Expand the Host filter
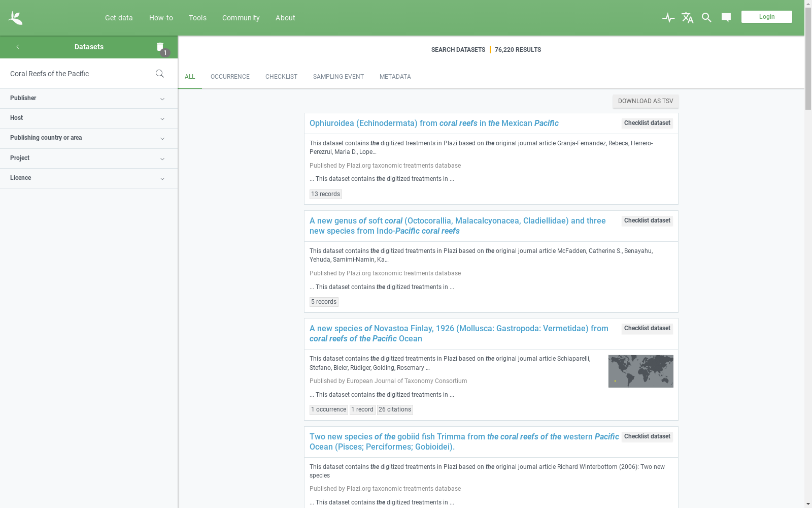 pyautogui.click(x=89, y=118)
